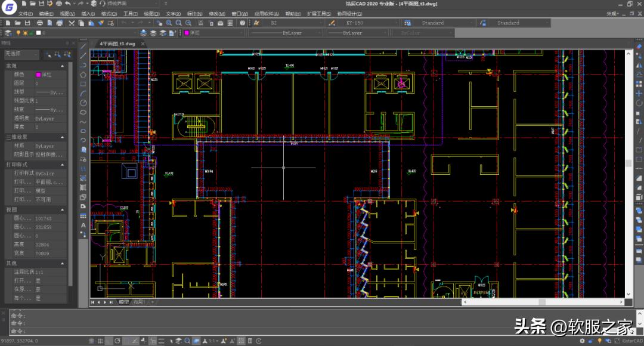Select the Circle draw tool
The width and height of the screenshot is (644, 346).
pos(83,103)
